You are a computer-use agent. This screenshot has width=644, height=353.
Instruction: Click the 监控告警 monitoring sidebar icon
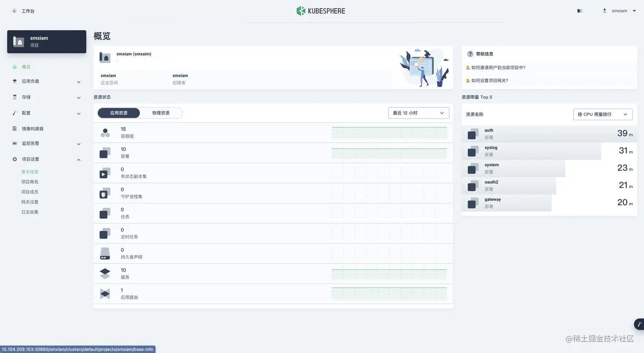point(15,143)
